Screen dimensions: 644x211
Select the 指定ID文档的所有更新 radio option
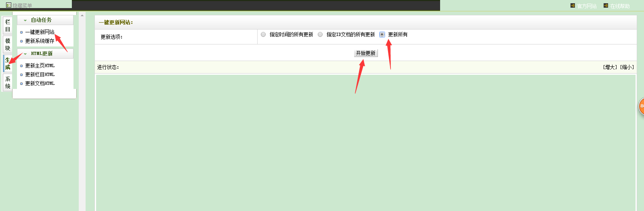(320, 34)
